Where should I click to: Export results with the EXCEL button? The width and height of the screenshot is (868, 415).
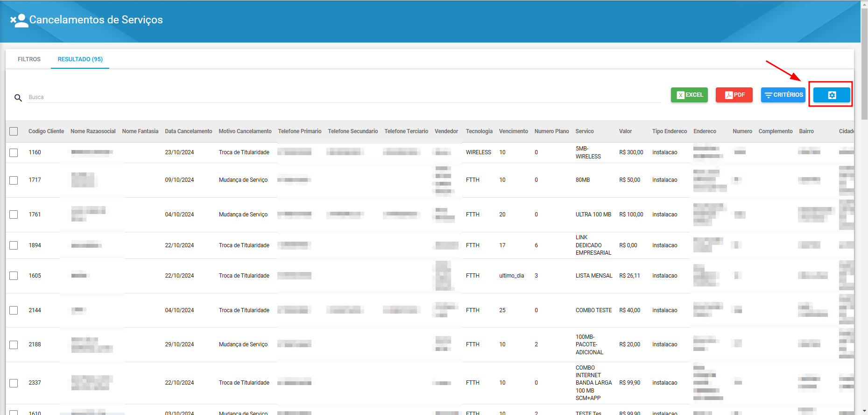(x=689, y=95)
